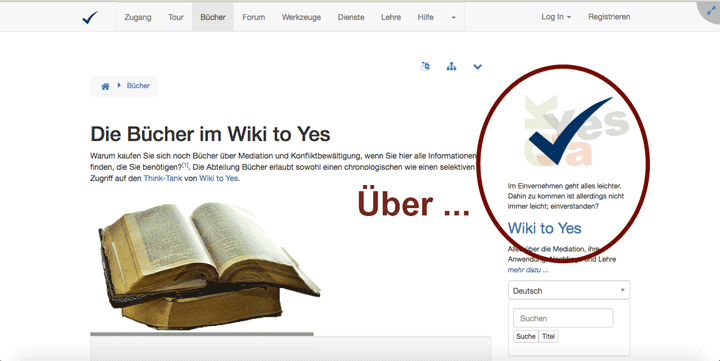
Task: Open the Deutsch language dropdown
Action: tap(569, 290)
